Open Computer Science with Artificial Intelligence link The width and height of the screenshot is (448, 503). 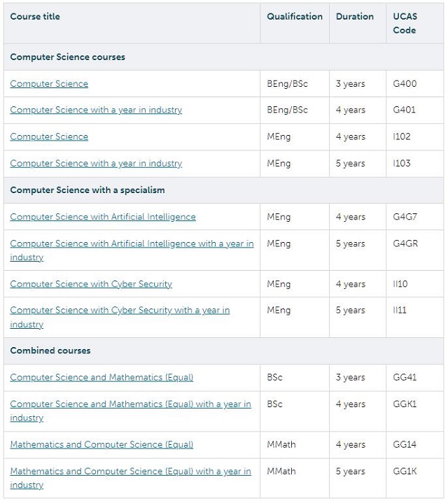coord(103,217)
